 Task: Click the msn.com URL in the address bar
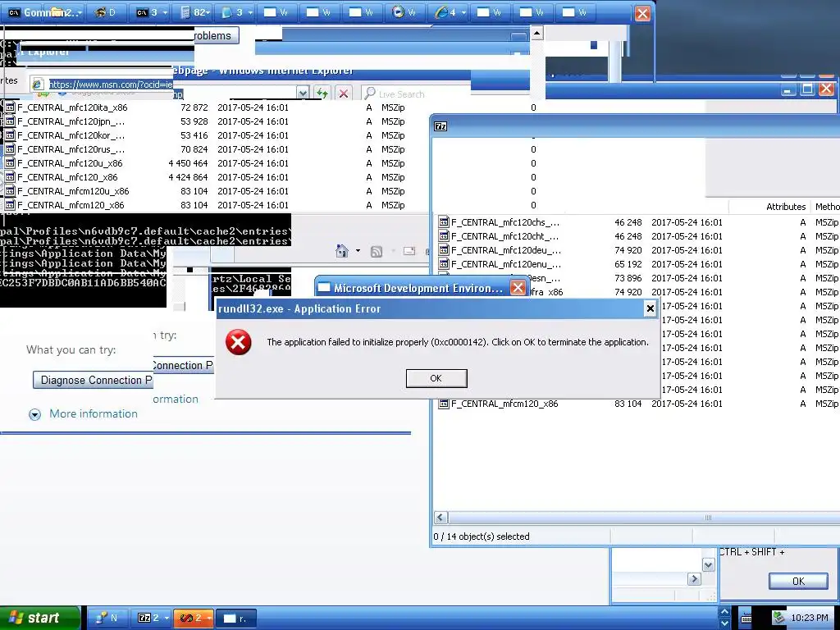coord(111,84)
